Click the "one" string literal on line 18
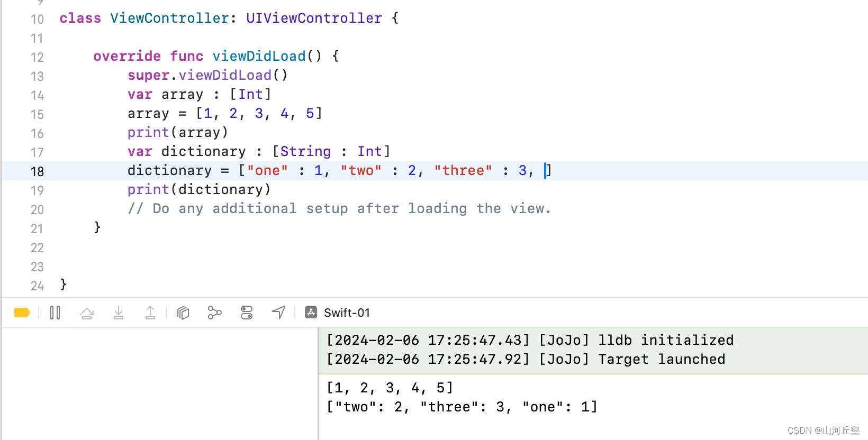868x440 pixels. point(267,170)
